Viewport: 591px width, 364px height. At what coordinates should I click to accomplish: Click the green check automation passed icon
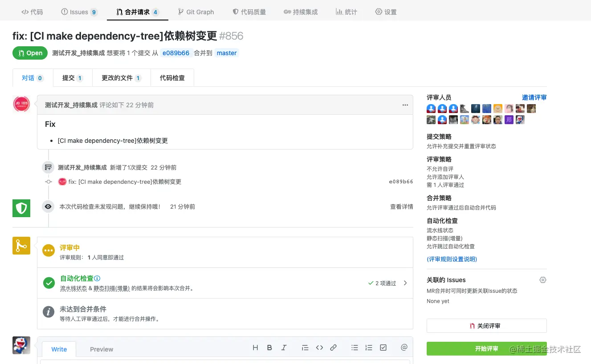click(x=49, y=283)
